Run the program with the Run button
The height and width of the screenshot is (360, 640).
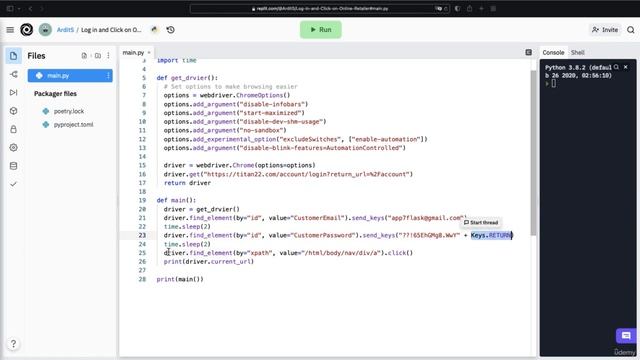[x=321, y=30]
